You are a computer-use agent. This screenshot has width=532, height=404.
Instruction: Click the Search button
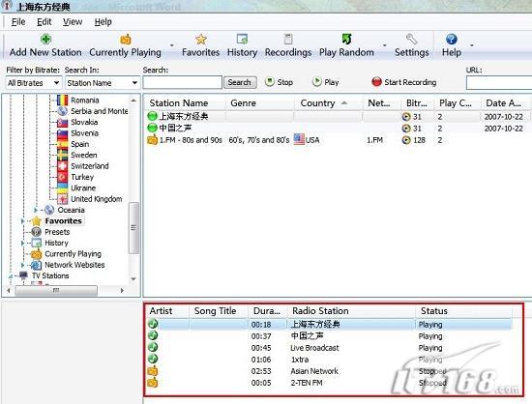coord(240,82)
